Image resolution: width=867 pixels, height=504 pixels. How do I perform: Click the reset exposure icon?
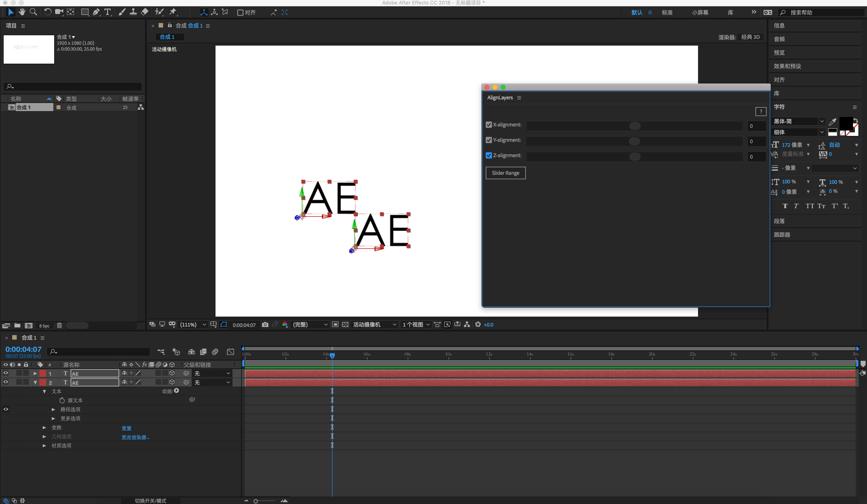(x=478, y=324)
